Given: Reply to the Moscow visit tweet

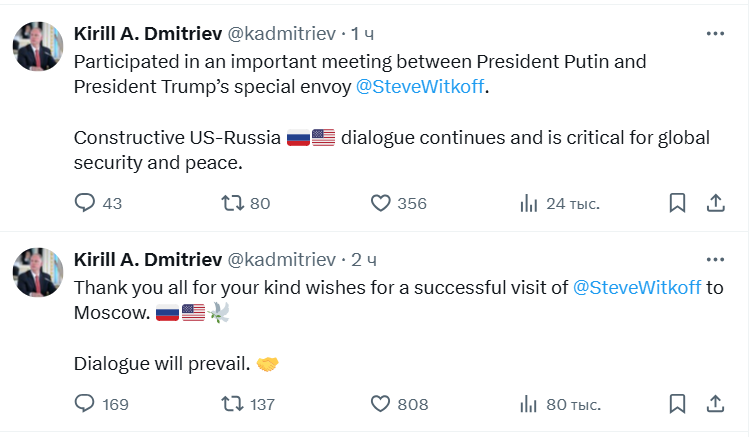Looking at the screenshot, I should click(86, 404).
